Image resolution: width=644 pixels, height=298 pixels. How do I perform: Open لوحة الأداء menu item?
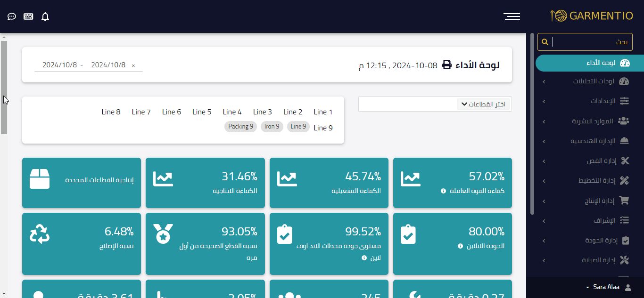pos(589,63)
